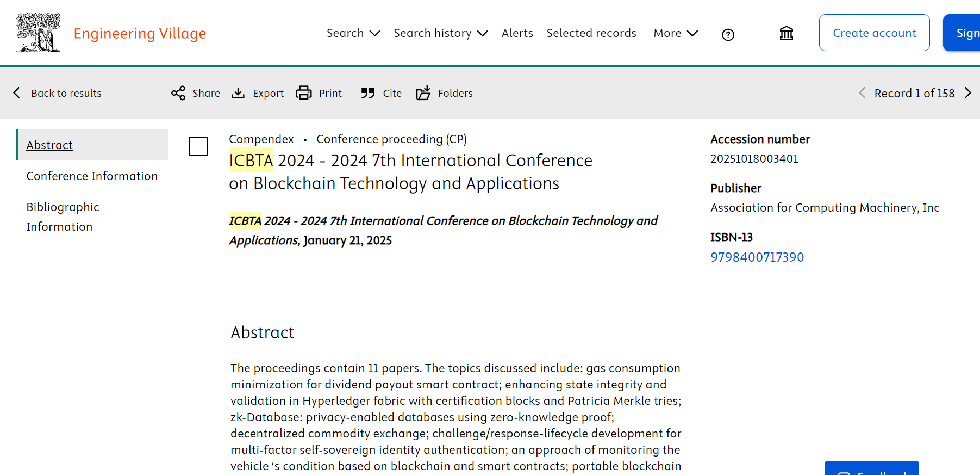Click the 'Abstract' section heading
980x475 pixels.
[x=263, y=332]
